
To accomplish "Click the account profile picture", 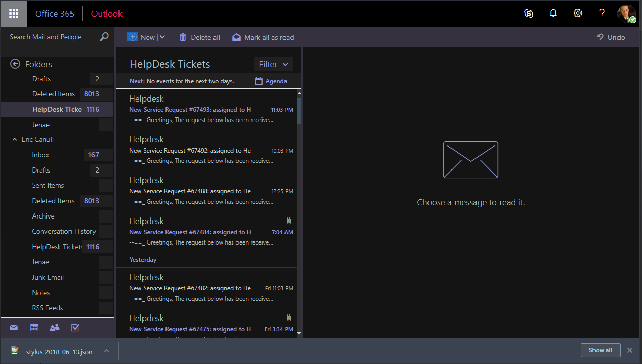I will 626,13.
